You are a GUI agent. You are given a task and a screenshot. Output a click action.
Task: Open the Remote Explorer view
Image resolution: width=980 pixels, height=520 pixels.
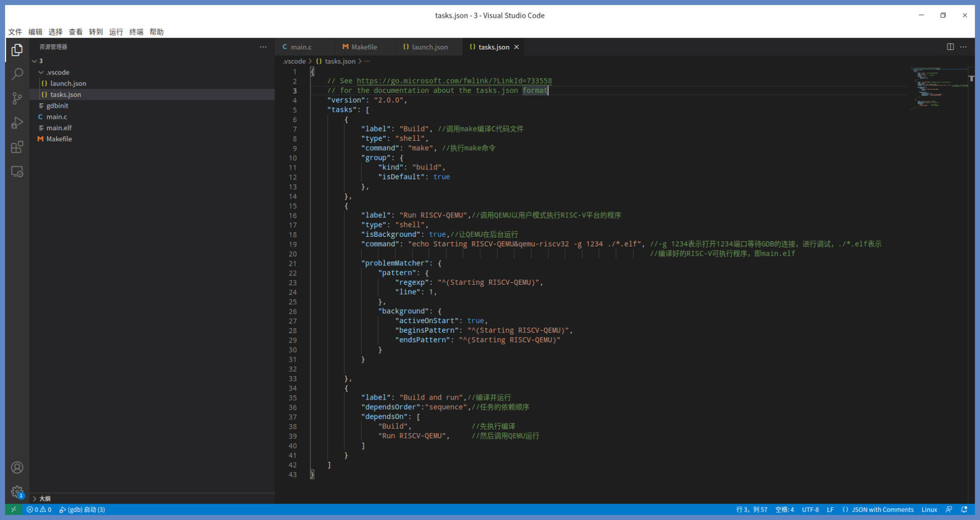tap(17, 172)
